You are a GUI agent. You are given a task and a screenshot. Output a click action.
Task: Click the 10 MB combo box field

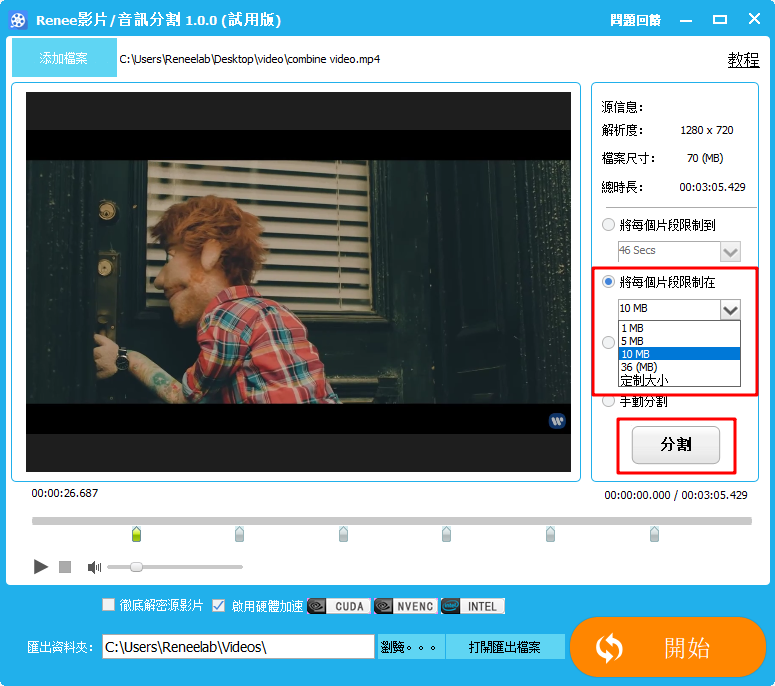(x=669, y=309)
